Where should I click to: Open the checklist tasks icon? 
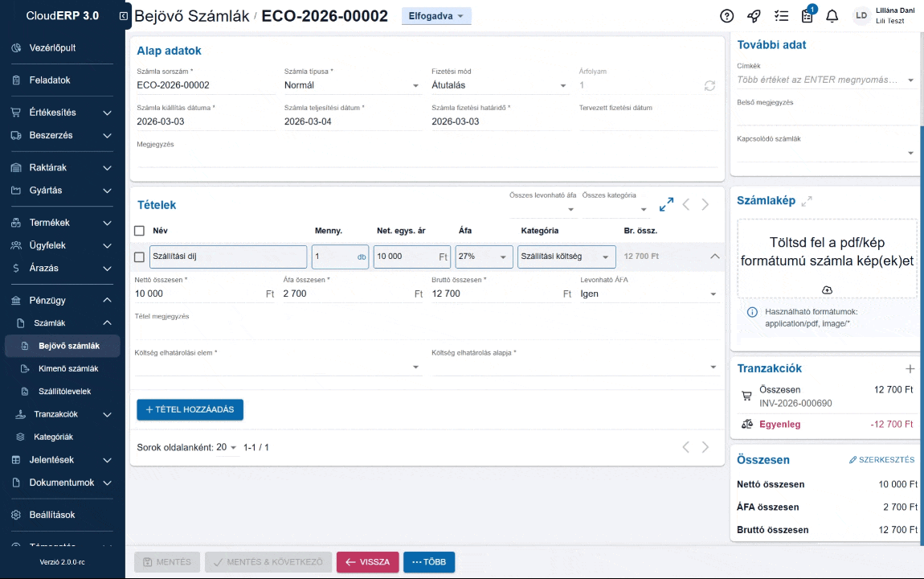[780, 16]
